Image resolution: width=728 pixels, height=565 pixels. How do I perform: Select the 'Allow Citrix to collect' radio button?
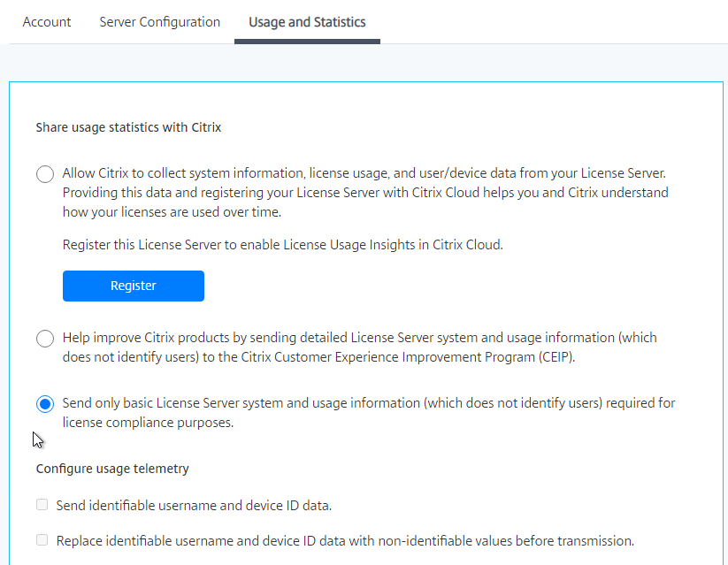pos(45,174)
